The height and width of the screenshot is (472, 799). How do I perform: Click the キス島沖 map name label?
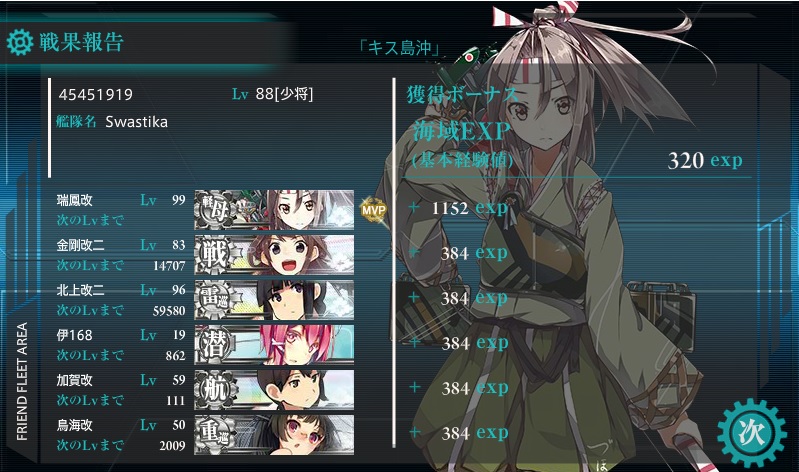pyautogui.click(x=399, y=48)
